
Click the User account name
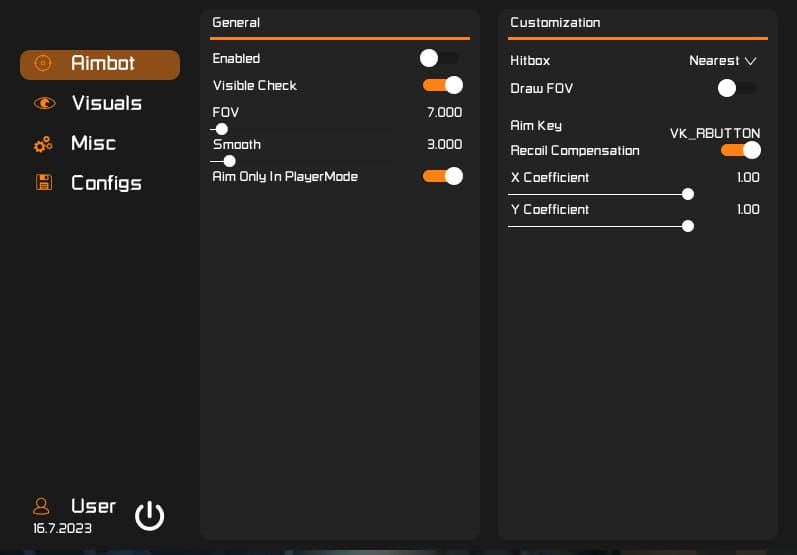point(93,506)
